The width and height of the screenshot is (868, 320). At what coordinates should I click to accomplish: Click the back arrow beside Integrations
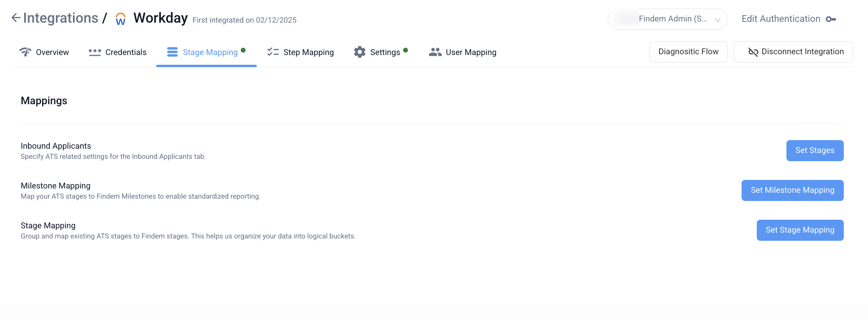tap(16, 18)
